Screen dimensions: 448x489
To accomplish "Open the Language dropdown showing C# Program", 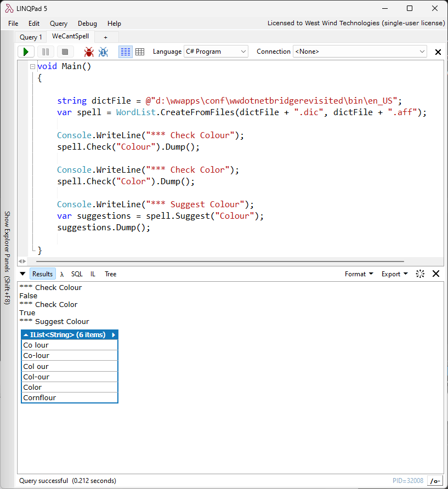I will click(216, 52).
